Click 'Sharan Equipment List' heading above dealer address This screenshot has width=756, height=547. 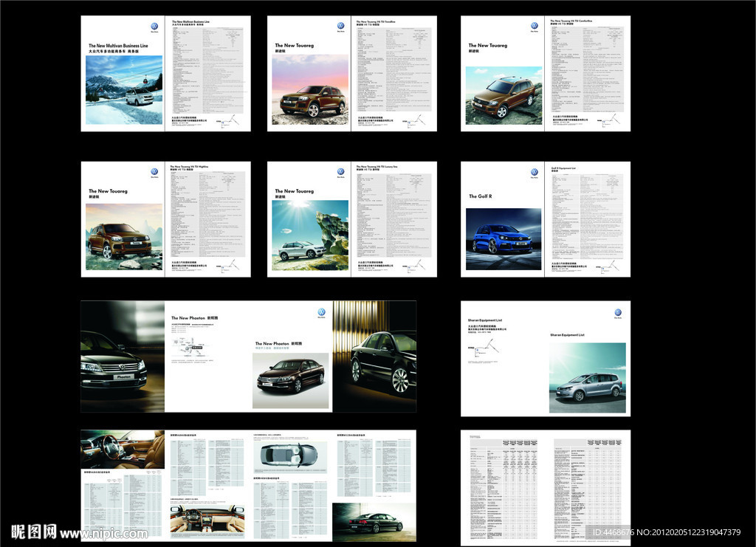[x=485, y=320]
